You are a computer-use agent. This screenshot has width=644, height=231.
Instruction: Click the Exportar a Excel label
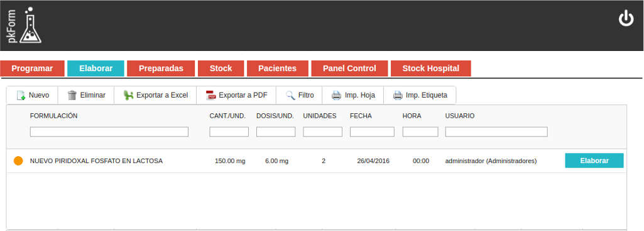pyautogui.click(x=162, y=96)
